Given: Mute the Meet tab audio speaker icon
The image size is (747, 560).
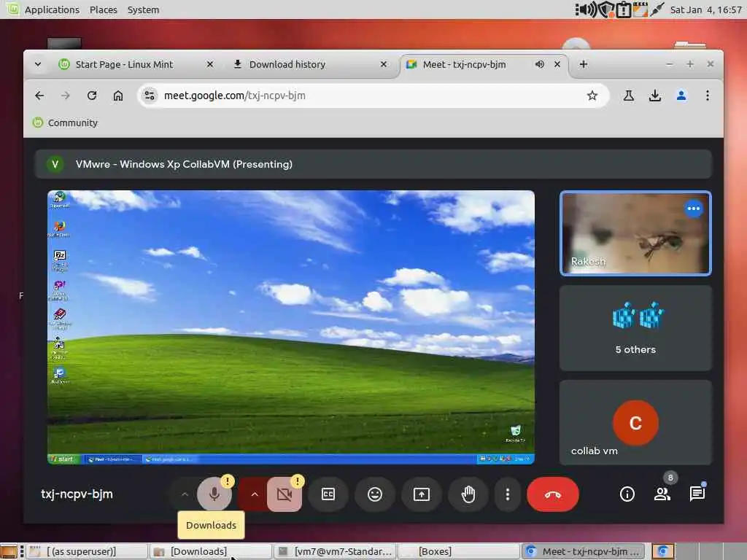Looking at the screenshot, I should pyautogui.click(x=539, y=64).
